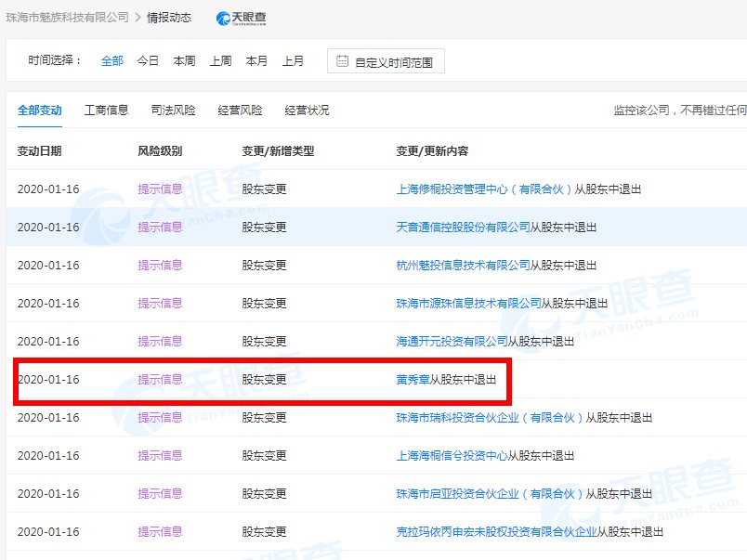Click column header 变更/更新内容

[432, 151]
